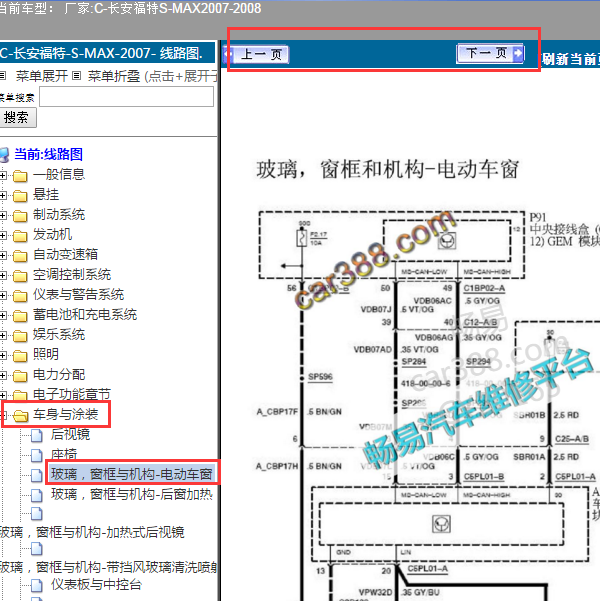Open the 座椅 tree item

[x=64, y=455]
